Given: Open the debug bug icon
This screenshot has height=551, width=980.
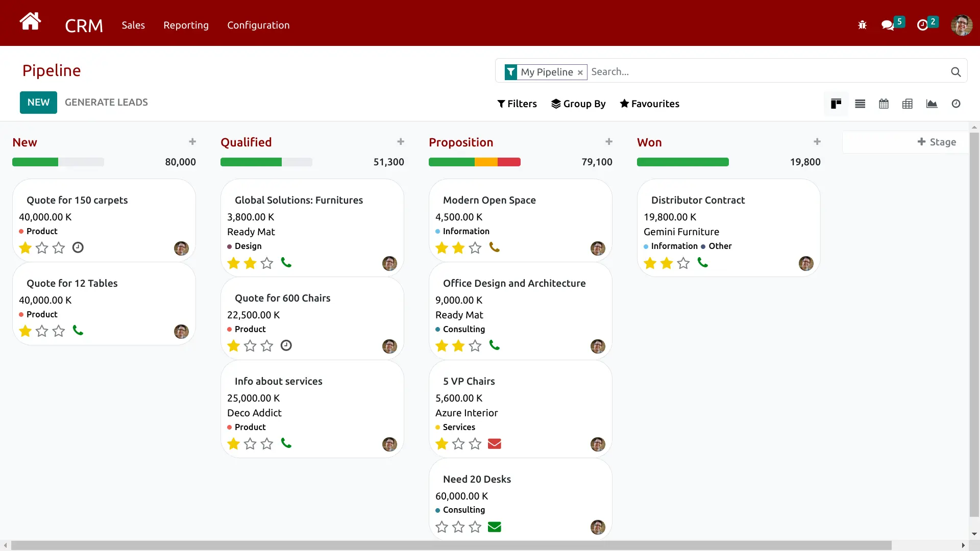Looking at the screenshot, I should (x=862, y=25).
